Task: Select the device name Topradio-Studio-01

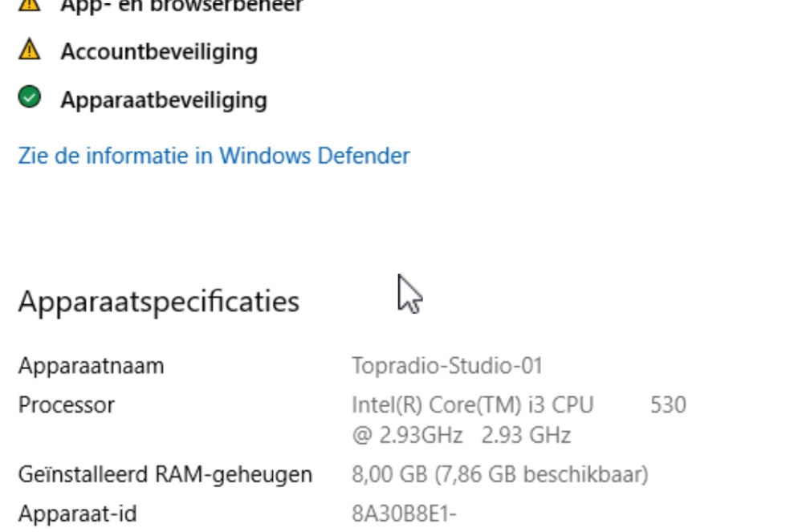Action: click(447, 366)
